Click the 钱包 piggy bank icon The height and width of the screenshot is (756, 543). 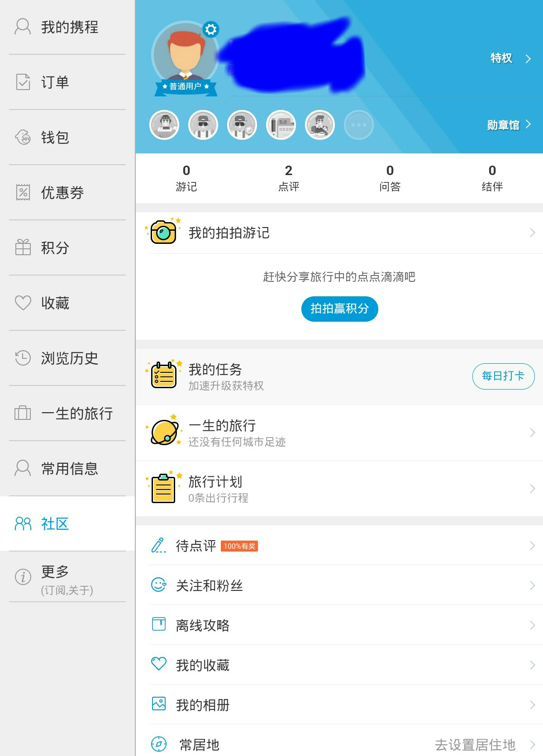point(23,137)
